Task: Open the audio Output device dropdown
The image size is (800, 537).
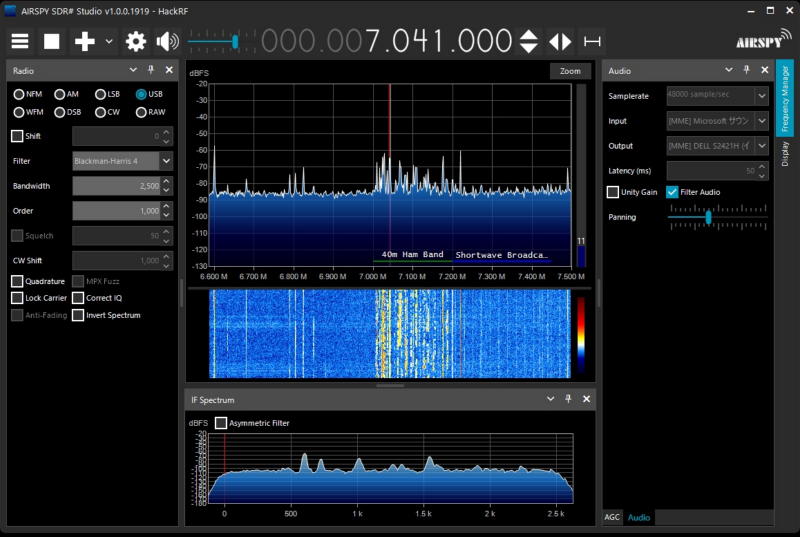Action: coord(717,146)
